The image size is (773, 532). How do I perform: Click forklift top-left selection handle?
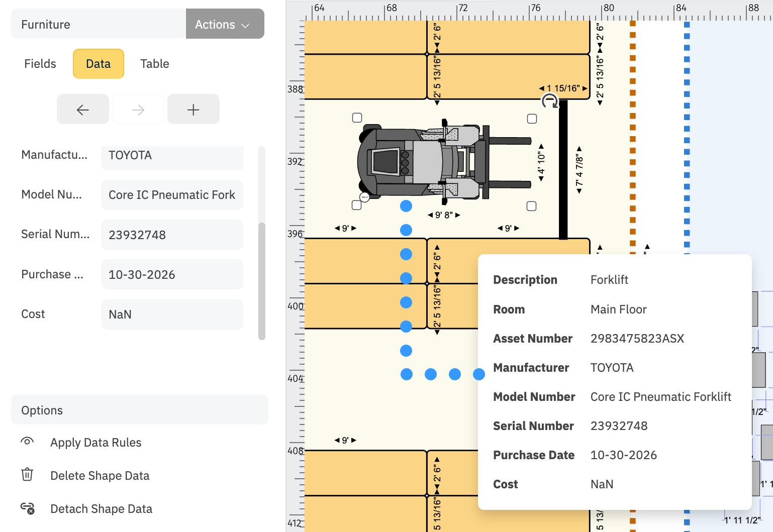[357, 118]
